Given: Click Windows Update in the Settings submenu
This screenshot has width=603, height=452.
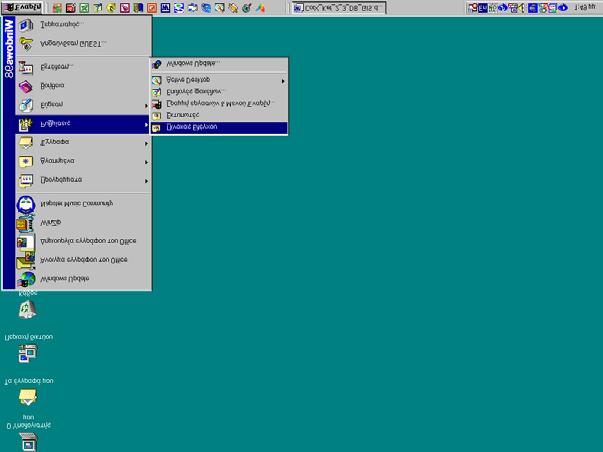Looking at the screenshot, I should [219, 64].
